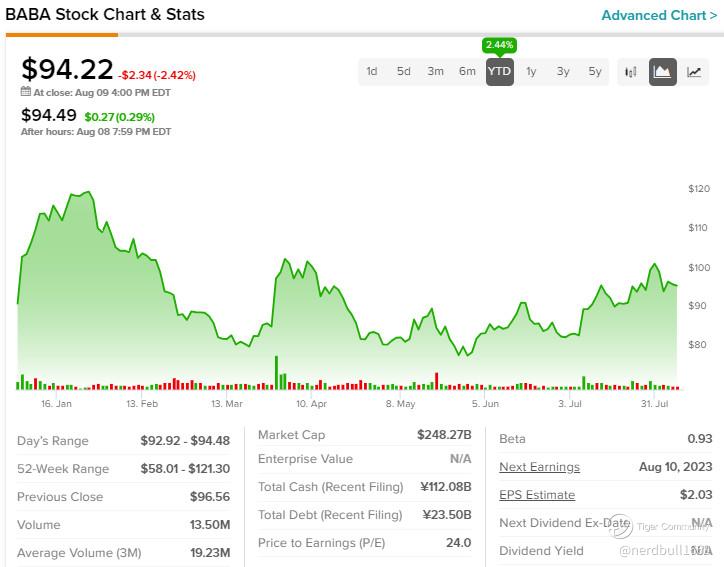The width and height of the screenshot is (724, 567).
Task: Click the Beta value 0.93
Action: (700, 439)
